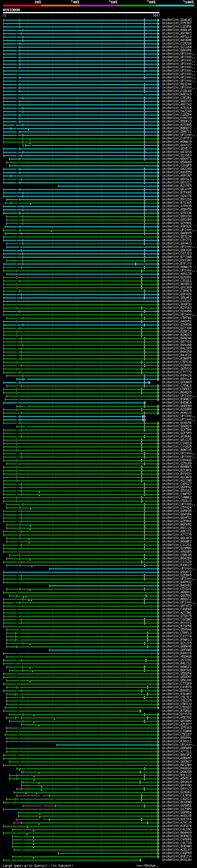Select hit label UniRef100_C9E2R1
Viewport: 197px width, 868px height.
coord(177,98)
